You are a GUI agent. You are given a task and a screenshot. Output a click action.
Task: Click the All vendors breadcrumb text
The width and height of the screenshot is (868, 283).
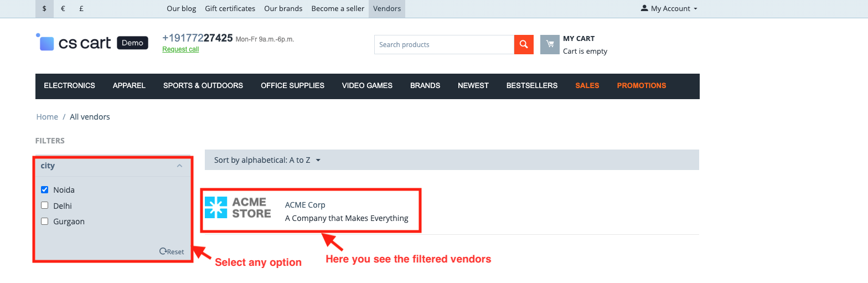90,117
